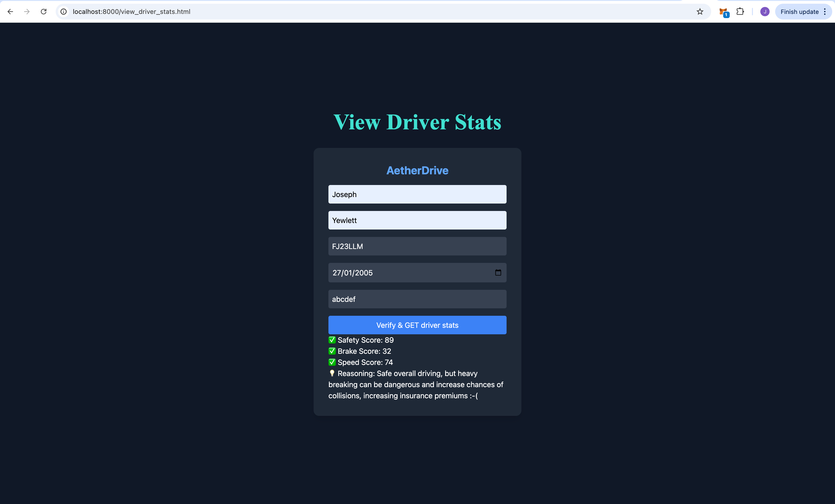Viewport: 835px width, 504px height.
Task: Open Chrome three-dot menu
Action: click(x=825, y=12)
